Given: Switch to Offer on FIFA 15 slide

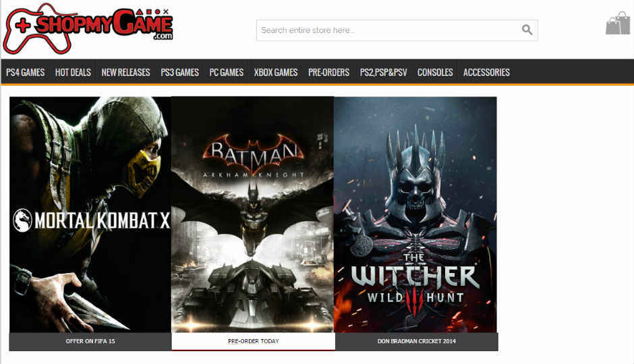Looking at the screenshot, I should [90, 341].
